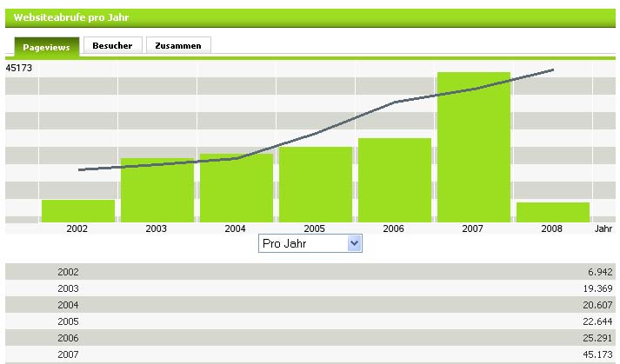Viewport: 620px width, 364px height.
Task: Select the 2003 table row
Action: tap(310, 288)
